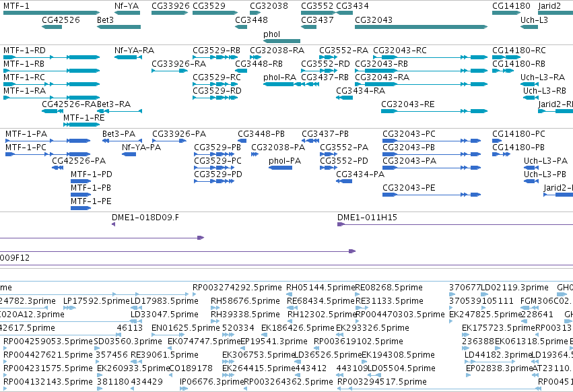Click EST label LP17592.5prime
573x392 pixels.
pos(96,300)
